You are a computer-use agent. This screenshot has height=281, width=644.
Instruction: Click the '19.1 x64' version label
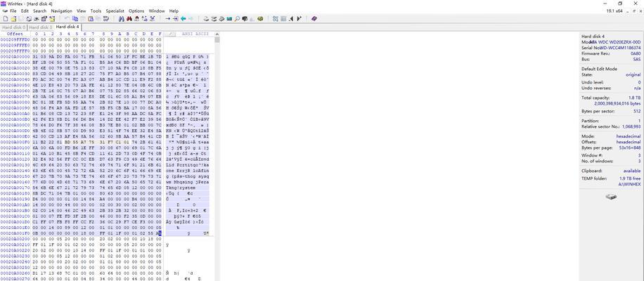(614, 11)
